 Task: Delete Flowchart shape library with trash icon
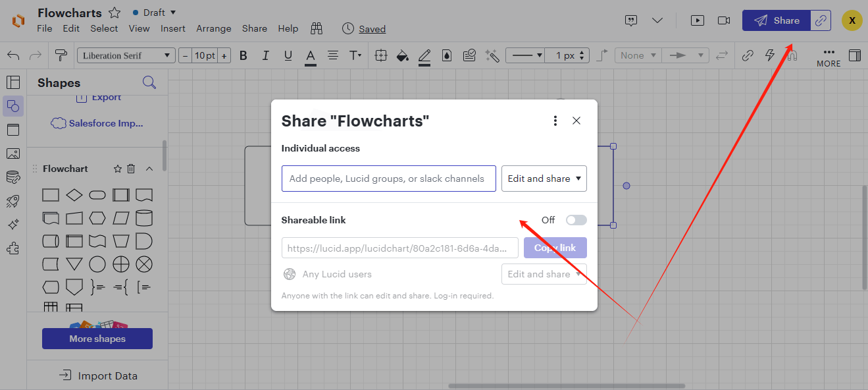(131, 169)
